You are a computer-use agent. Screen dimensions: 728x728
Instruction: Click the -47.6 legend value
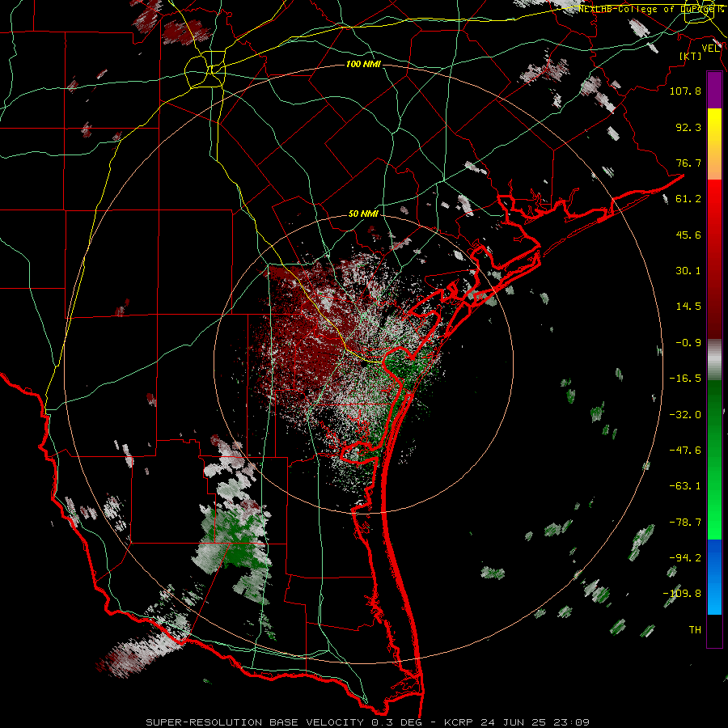685,451
